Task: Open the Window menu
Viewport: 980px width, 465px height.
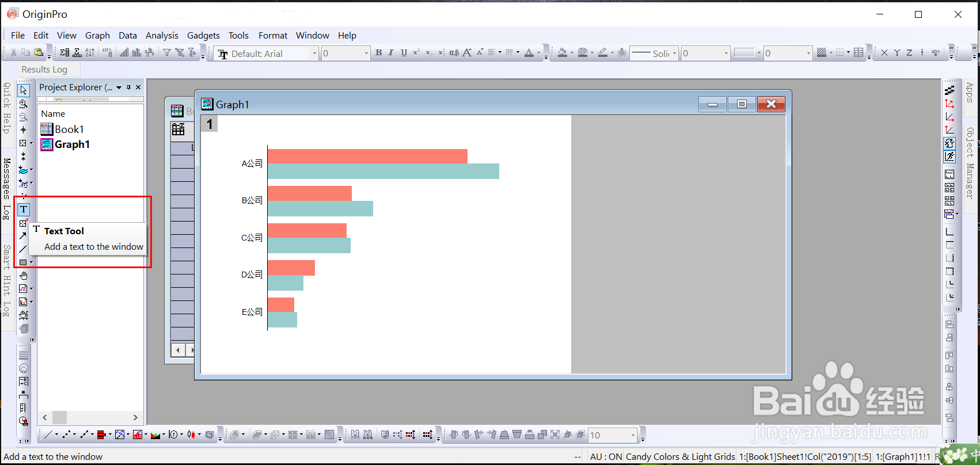Action: click(313, 35)
